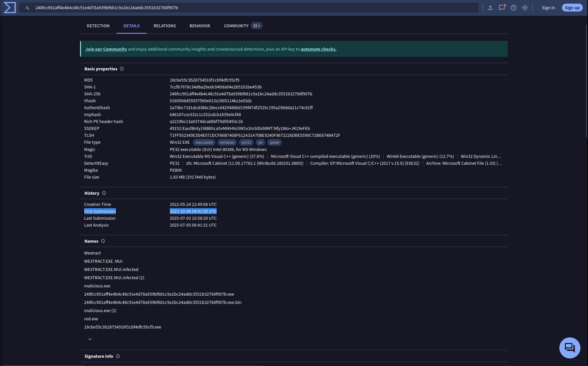Click the MD5 value 18cbe55c3b28754916f1cbf4dfc95cf9
The width and height of the screenshot is (588, 366).
pyautogui.click(x=204, y=80)
